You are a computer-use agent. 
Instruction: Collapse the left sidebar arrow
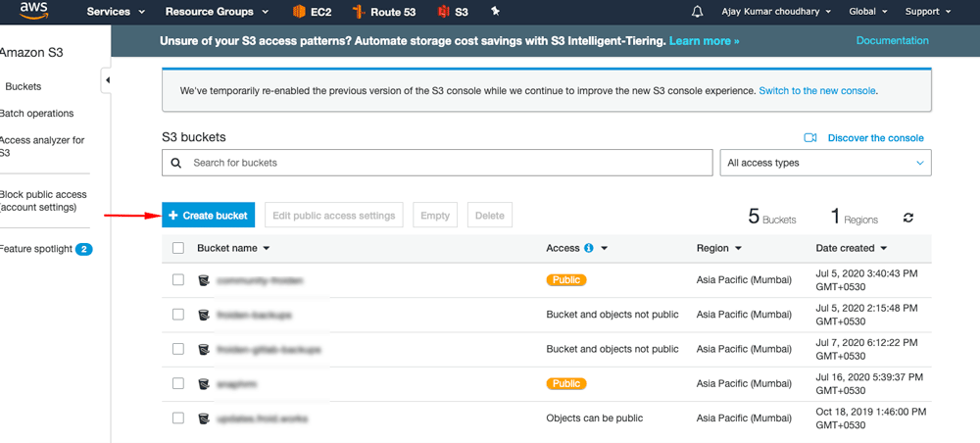[108, 80]
